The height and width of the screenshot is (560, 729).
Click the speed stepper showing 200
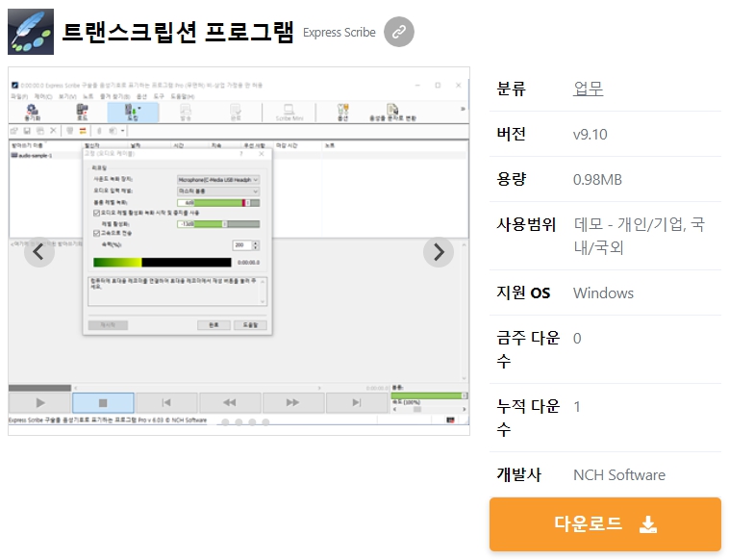245,245
